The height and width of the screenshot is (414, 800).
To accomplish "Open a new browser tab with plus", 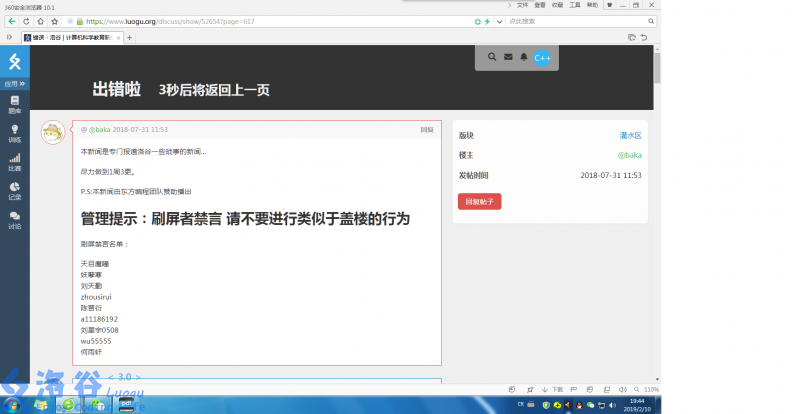I will [130, 37].
